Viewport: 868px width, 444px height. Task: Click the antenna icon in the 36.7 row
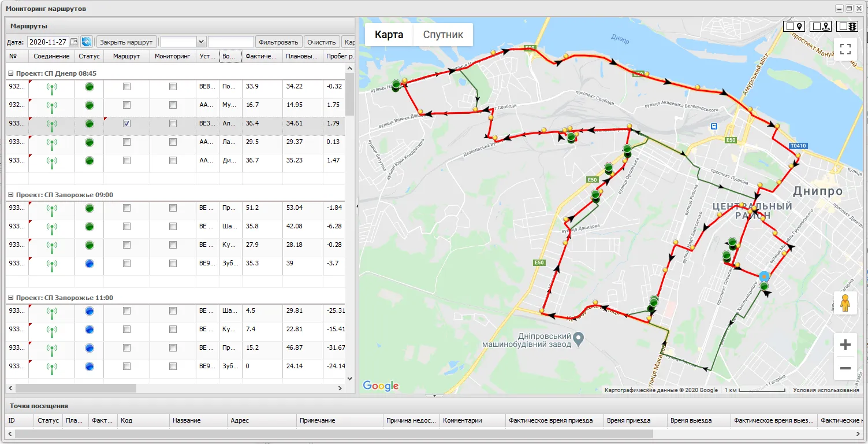[x=51, y=163]
